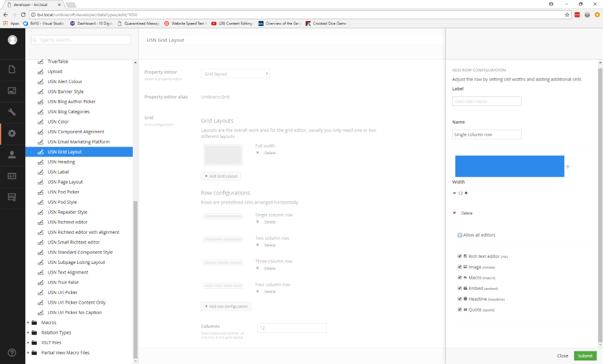Open the Help question mark icon
Image resolution: width=603 pixels, height=364 pixels.
pos(12,353)
